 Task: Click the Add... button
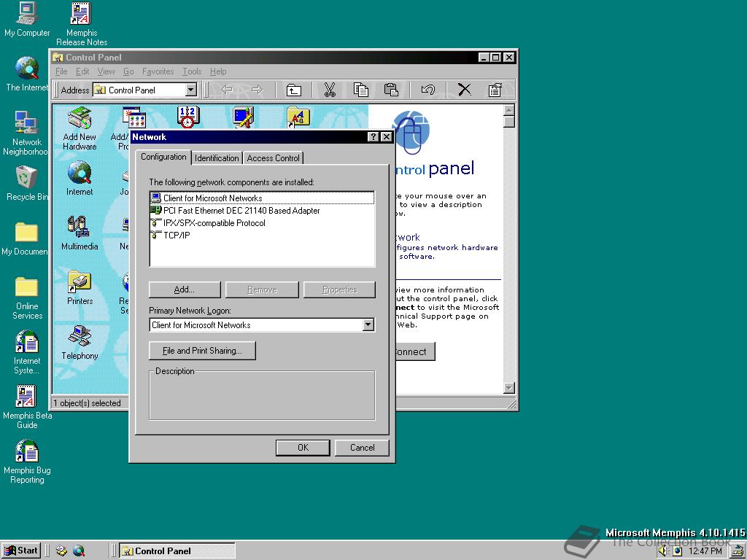(x=185, y=289)
